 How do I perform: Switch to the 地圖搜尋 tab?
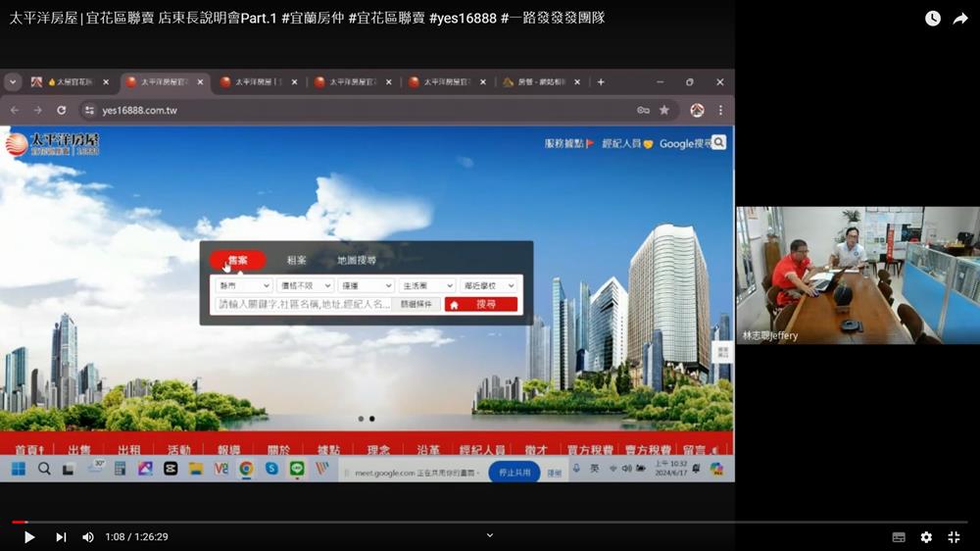(357, 261)
